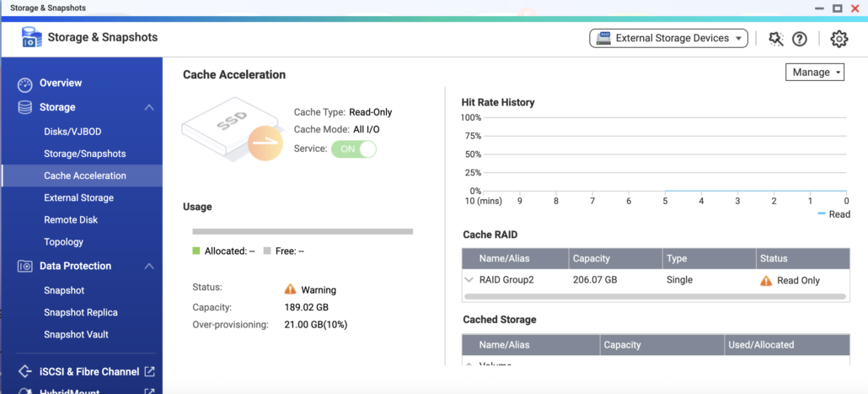
Task: Open the help question mark icon
Action: pos(800,38)
